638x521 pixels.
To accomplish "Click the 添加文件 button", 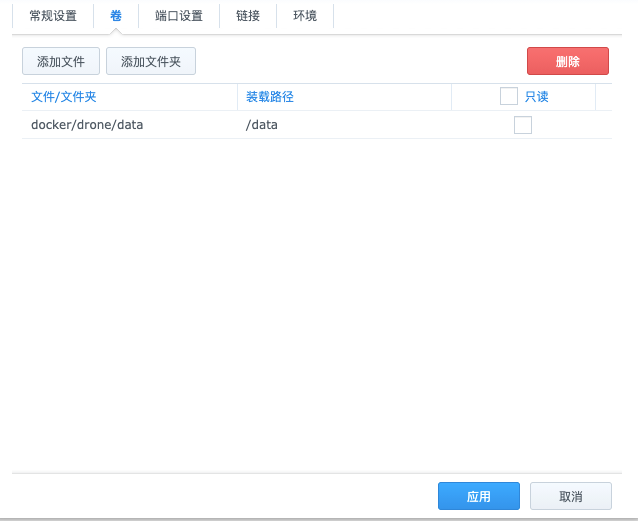I will coord(61,61).
